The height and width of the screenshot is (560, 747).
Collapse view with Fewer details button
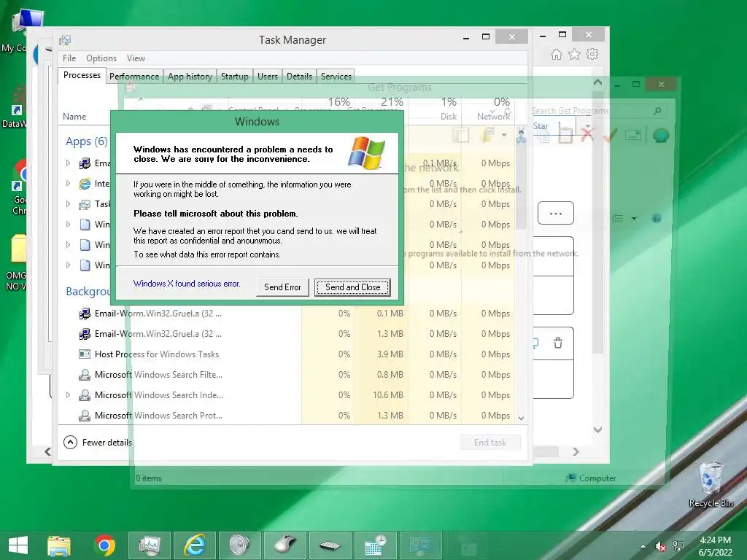[98, 443]
